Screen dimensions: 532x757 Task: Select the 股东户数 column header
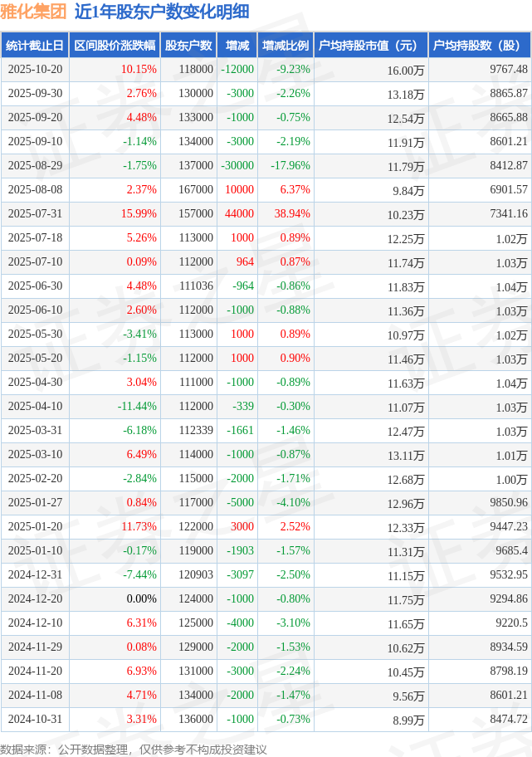coord(188,46)
